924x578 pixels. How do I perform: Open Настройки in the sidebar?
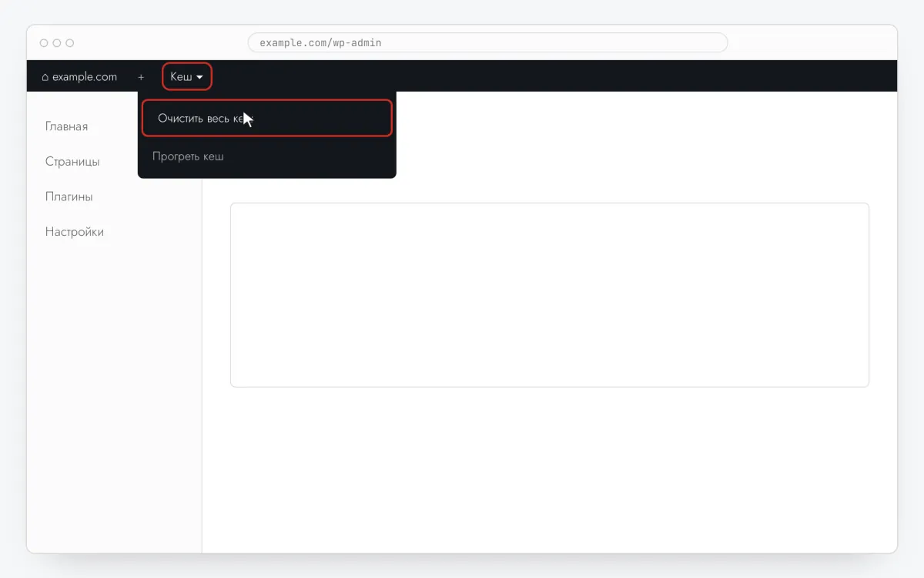point(75,232)
